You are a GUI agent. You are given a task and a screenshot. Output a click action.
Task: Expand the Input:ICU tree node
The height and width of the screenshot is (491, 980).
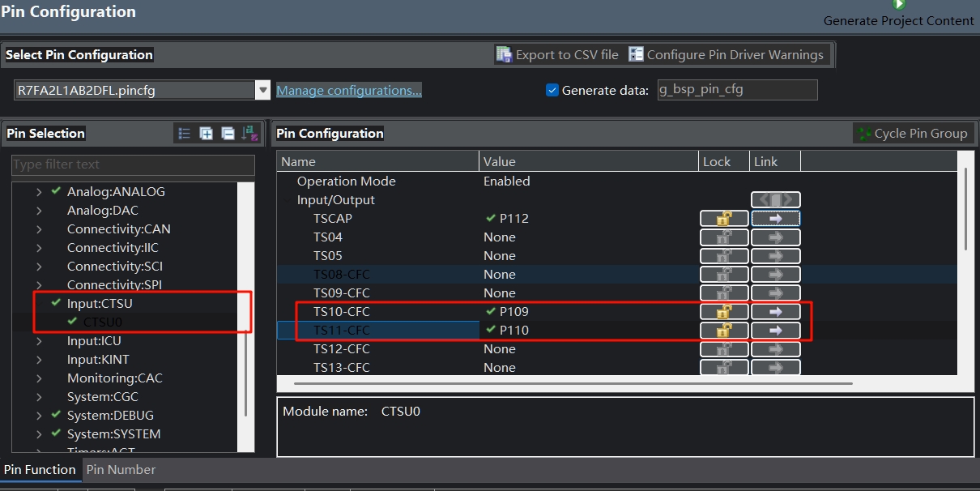[x=39, y=341]
